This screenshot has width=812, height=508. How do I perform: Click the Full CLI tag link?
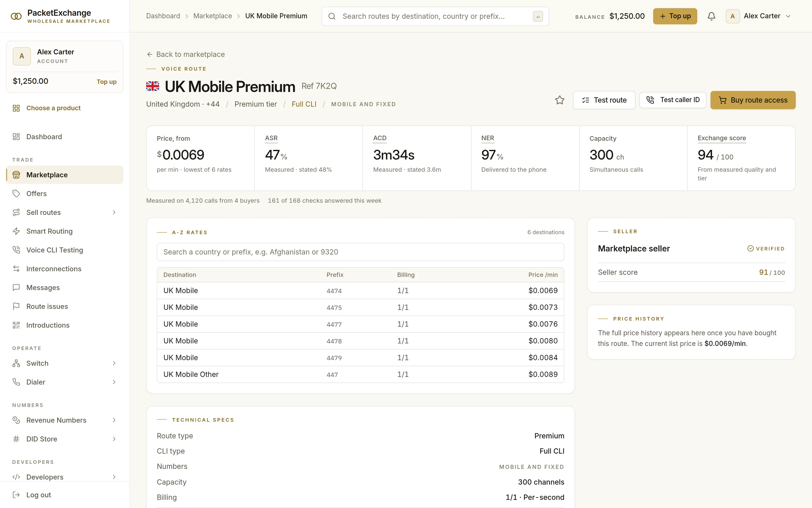[304, 104]
